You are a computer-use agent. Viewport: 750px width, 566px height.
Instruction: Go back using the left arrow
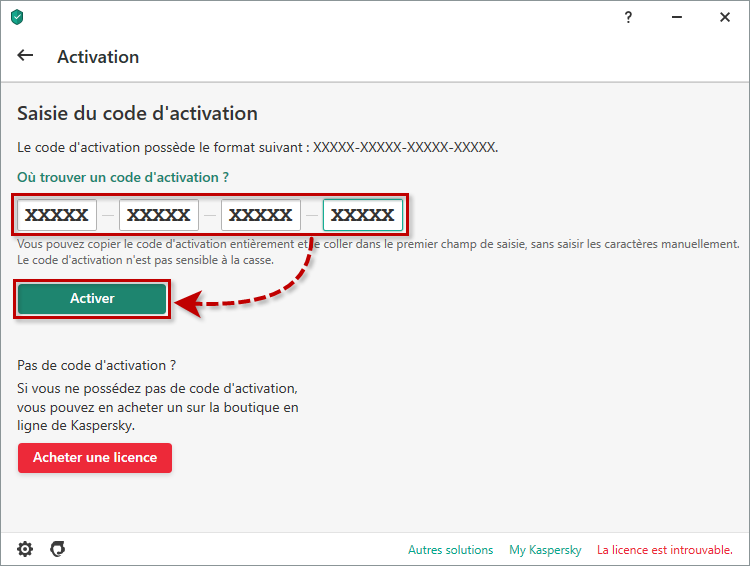point(25,55)
